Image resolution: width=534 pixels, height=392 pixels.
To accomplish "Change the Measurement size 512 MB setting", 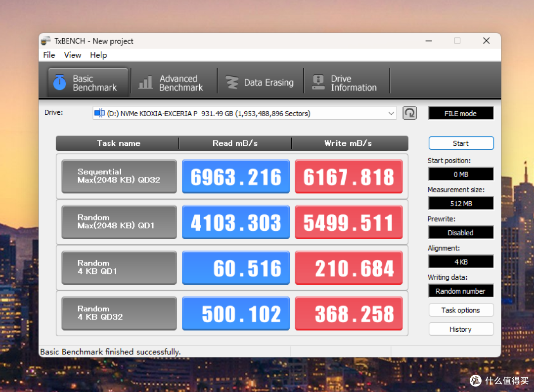I will point(461,204).
